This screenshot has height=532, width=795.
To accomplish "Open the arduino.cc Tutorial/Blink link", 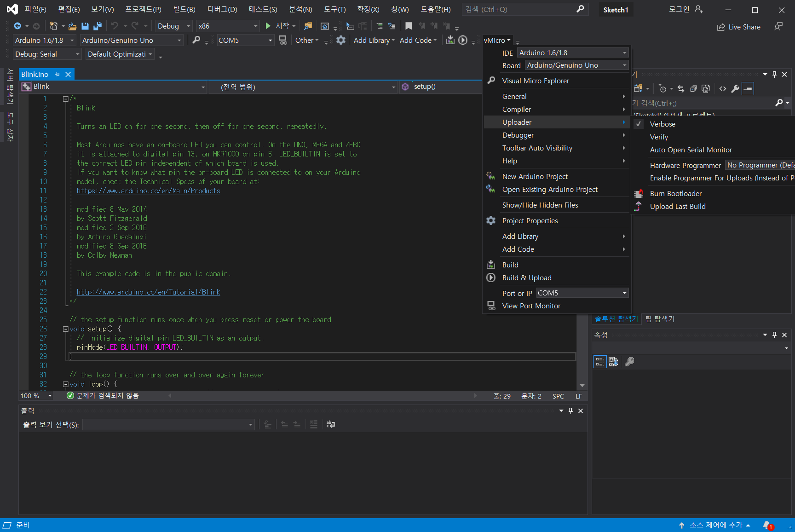I will (148, 292).
